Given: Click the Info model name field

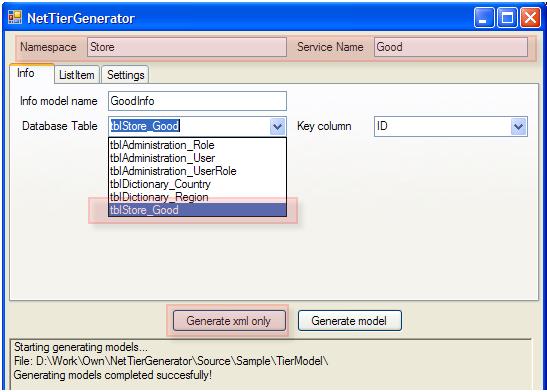Looking at the screenshot, I should coord(197,101).
